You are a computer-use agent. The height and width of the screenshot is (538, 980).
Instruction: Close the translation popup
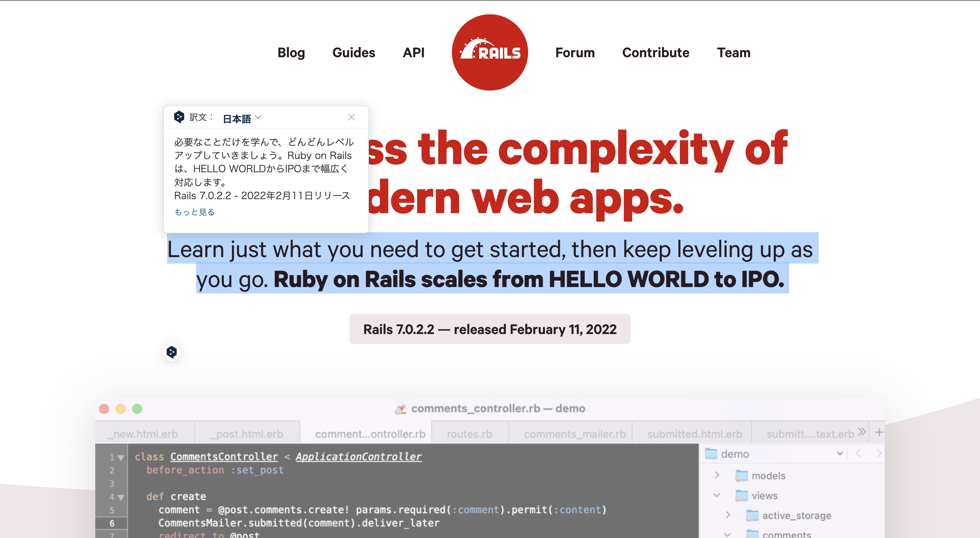tap(351, 117)
